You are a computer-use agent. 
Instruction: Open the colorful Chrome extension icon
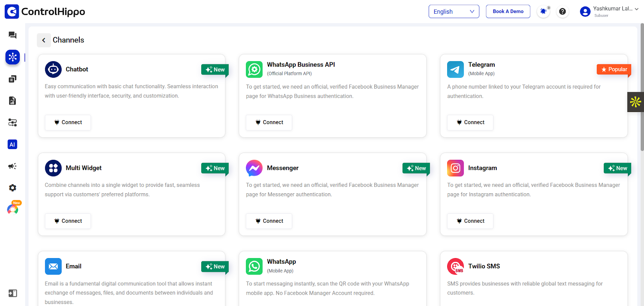(x=13, y=209)
